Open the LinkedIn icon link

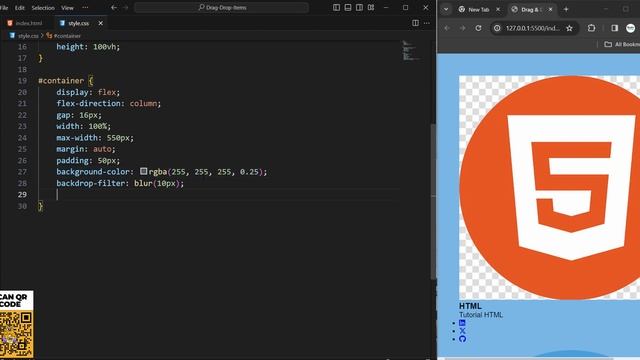pyautogui.click(x=462, y=323)
